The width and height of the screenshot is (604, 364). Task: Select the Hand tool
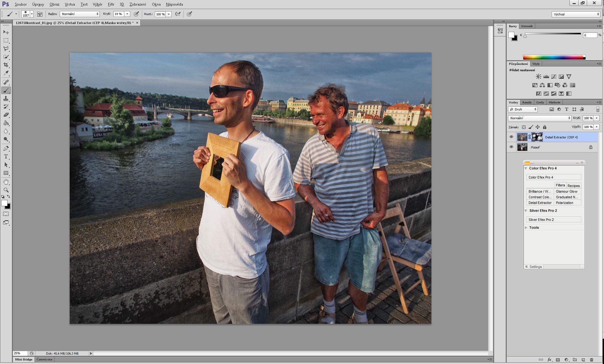click(x=6, y=182)
